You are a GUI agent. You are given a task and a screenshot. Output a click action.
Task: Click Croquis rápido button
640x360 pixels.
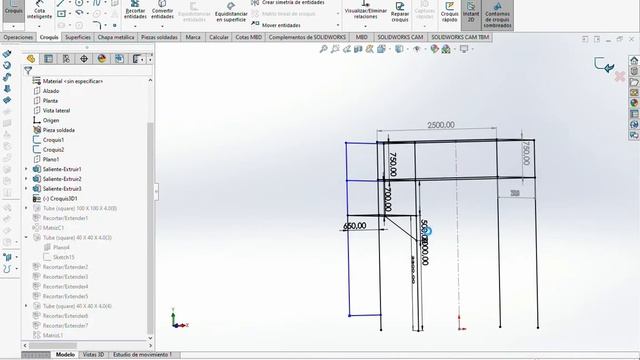click(449, 11)
